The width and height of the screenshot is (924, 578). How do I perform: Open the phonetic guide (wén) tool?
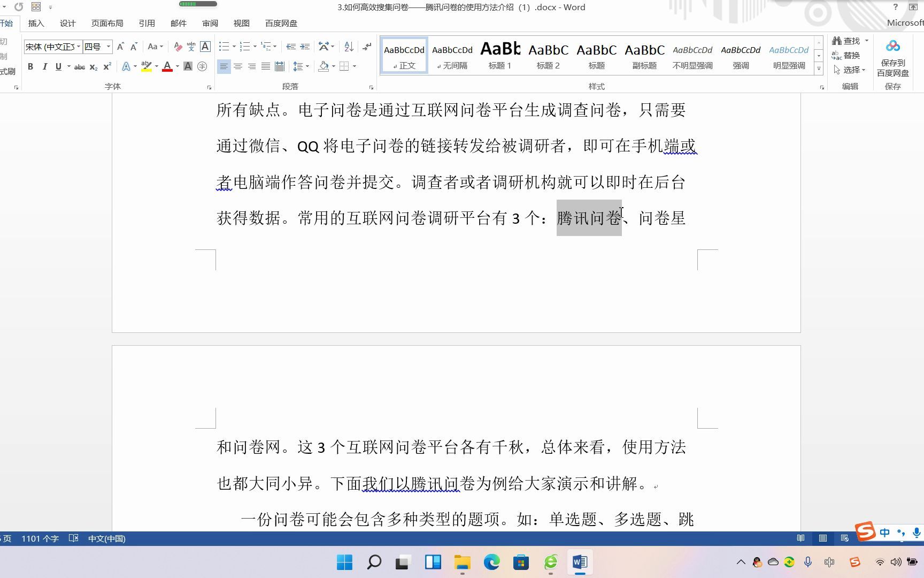pyautogui.click(x=191, y=47)
